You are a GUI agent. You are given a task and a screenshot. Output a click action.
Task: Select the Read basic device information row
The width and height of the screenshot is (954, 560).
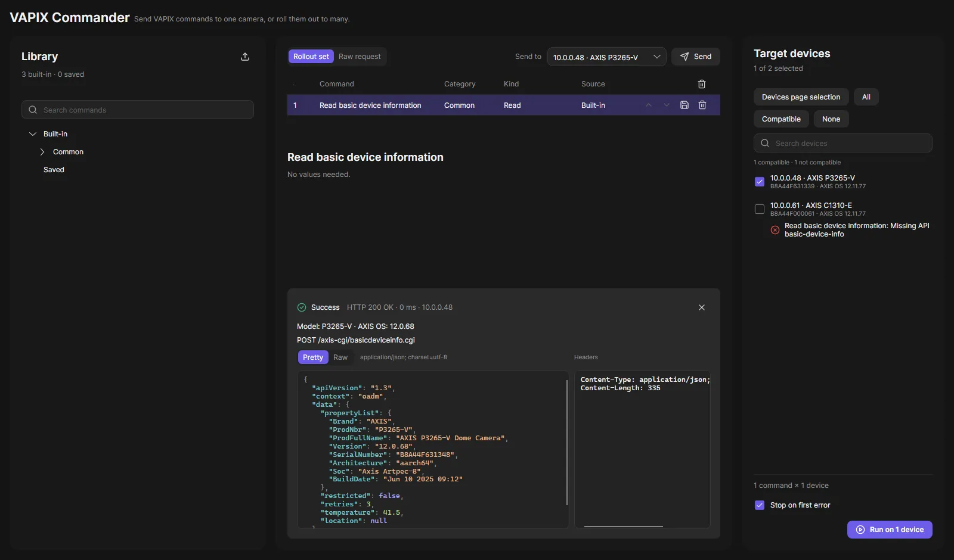point(504,105)
